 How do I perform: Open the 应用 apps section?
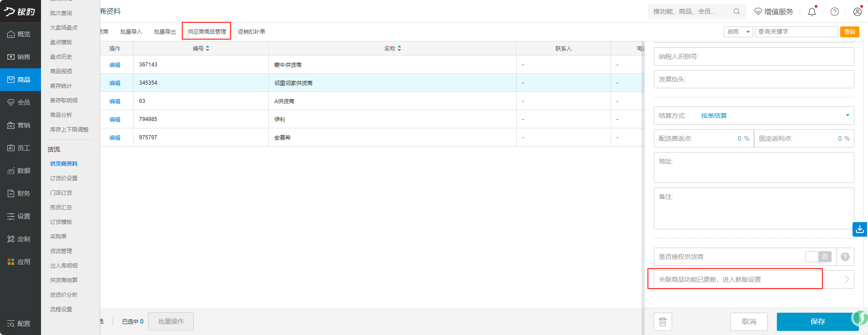click(x=20, y=262)
